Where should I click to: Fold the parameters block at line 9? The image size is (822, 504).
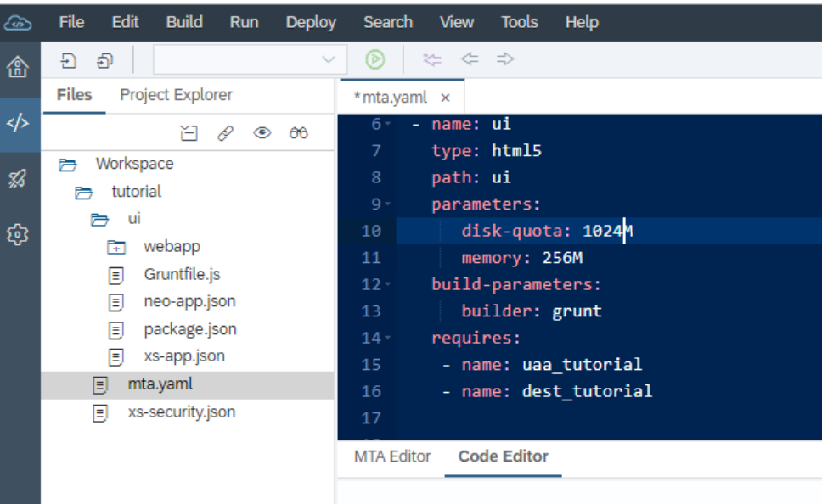click(x=388, y=204)
